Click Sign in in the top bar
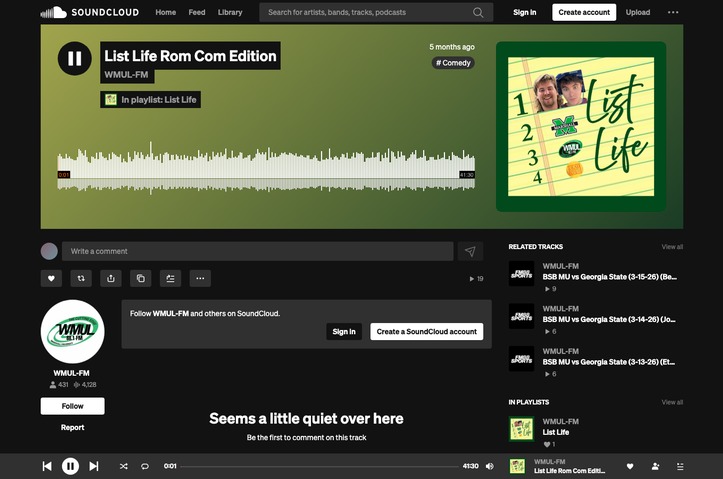The image size is (723, 479). pyautogui.click(x=525, y=12)
